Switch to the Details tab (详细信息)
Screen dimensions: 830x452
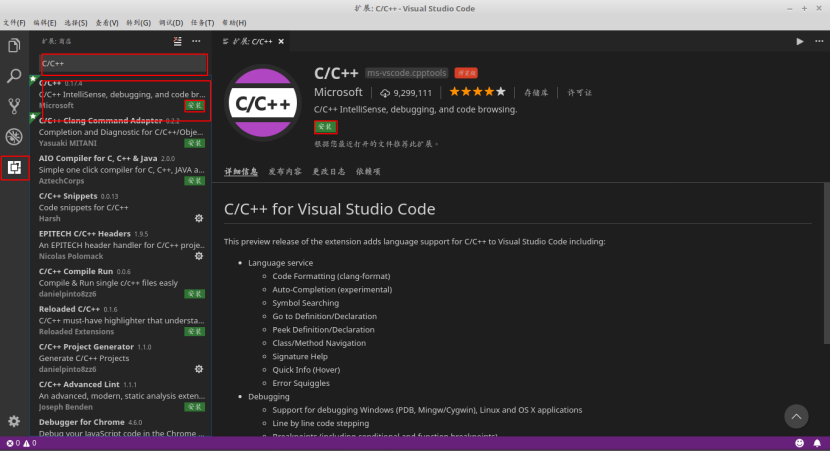241,171
